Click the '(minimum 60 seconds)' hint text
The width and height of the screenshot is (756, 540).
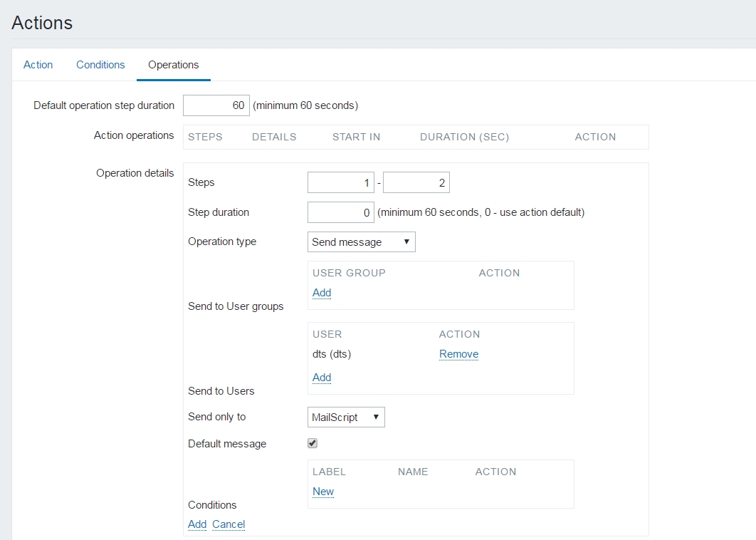coord(305,105)
